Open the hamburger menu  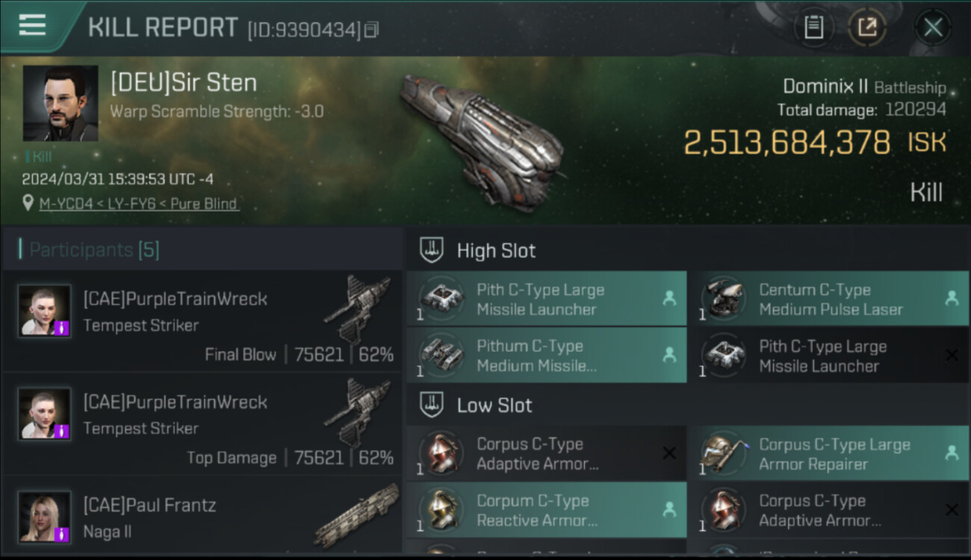[32, 25]
